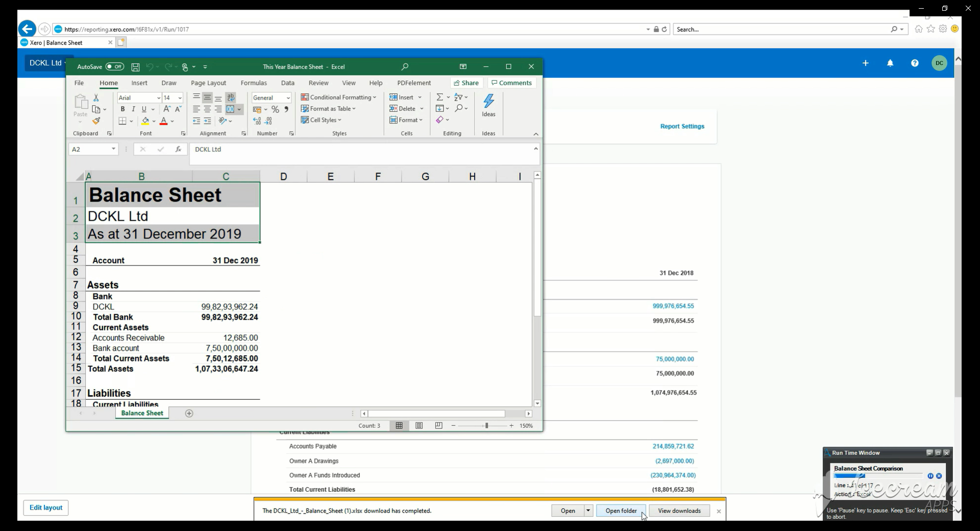This screenshot has width=980, height=531.
Task: Adjust the zoom slider in the status bar
Action: tap(486, 426)
